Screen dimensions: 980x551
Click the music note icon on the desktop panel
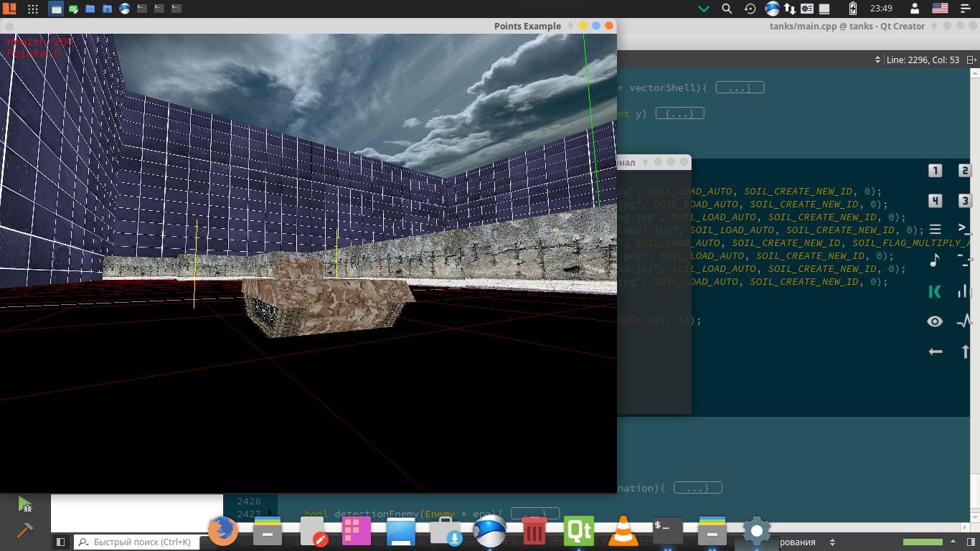click(934, 260)
